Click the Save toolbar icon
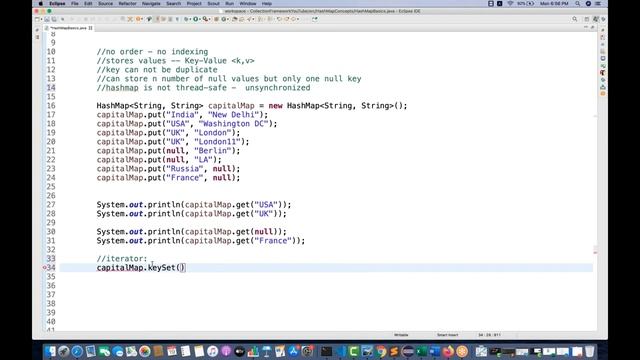The height and width of the screenshot is (360, 640). click(47, 19)
